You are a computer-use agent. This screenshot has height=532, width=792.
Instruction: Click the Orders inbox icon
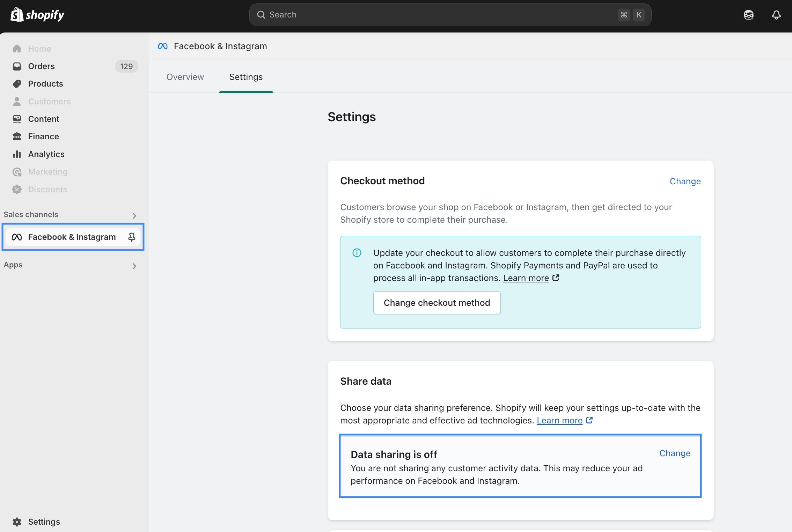(17, 66)
